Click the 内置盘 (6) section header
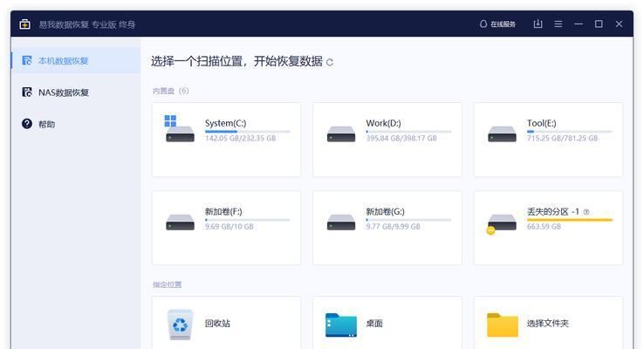Image resolution: width=644 pixels, height=349 pixels. click(171, 91)
